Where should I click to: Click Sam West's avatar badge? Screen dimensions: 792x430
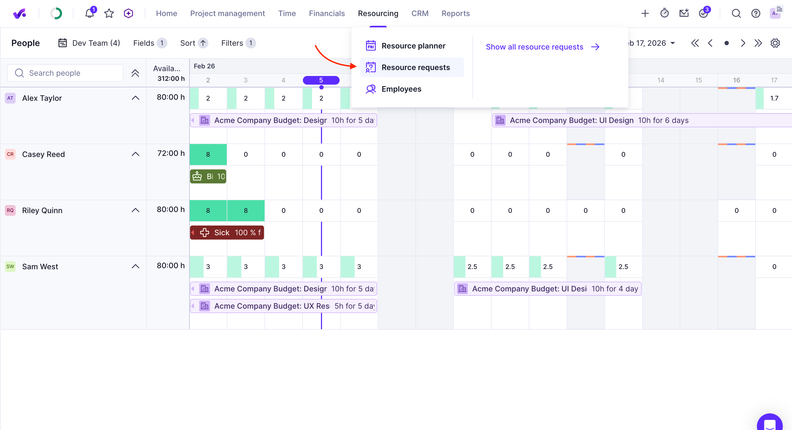tap(10, 266)
